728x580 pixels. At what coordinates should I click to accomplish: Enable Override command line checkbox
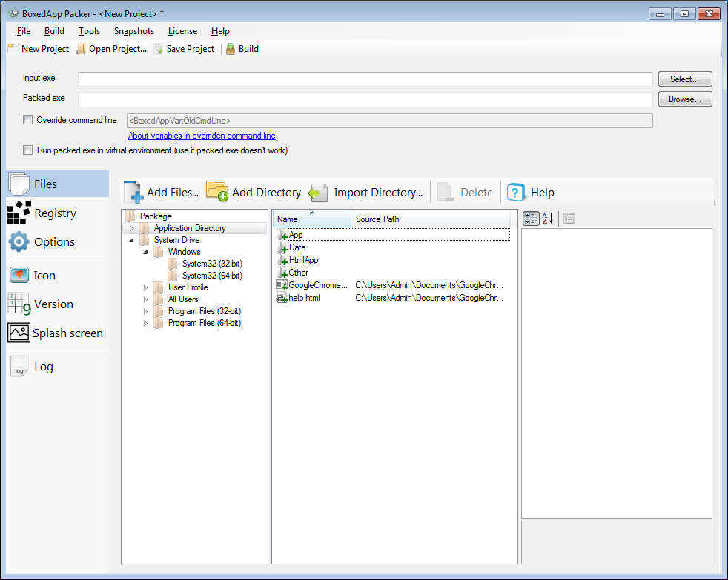point(28,120)
